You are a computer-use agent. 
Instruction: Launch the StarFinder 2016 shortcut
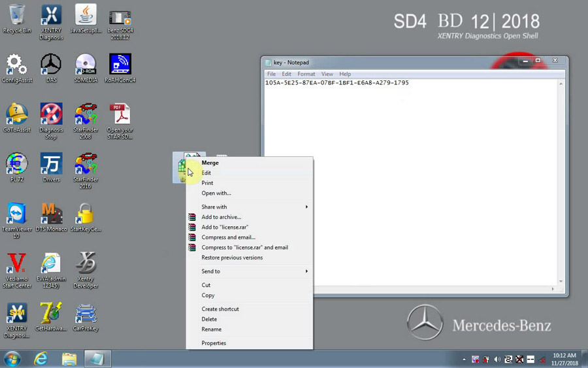click(x=86, y=171)
